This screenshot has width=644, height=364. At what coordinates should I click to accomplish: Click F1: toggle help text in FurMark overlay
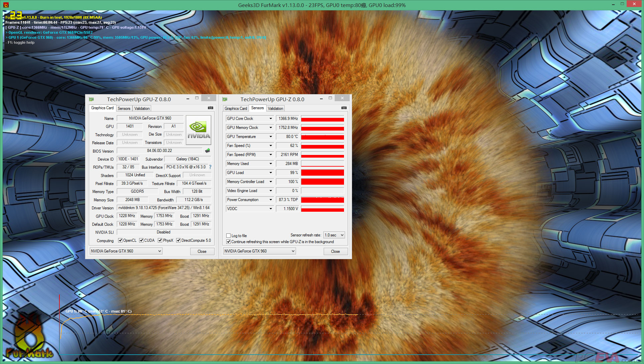click(x=20, y=42)
